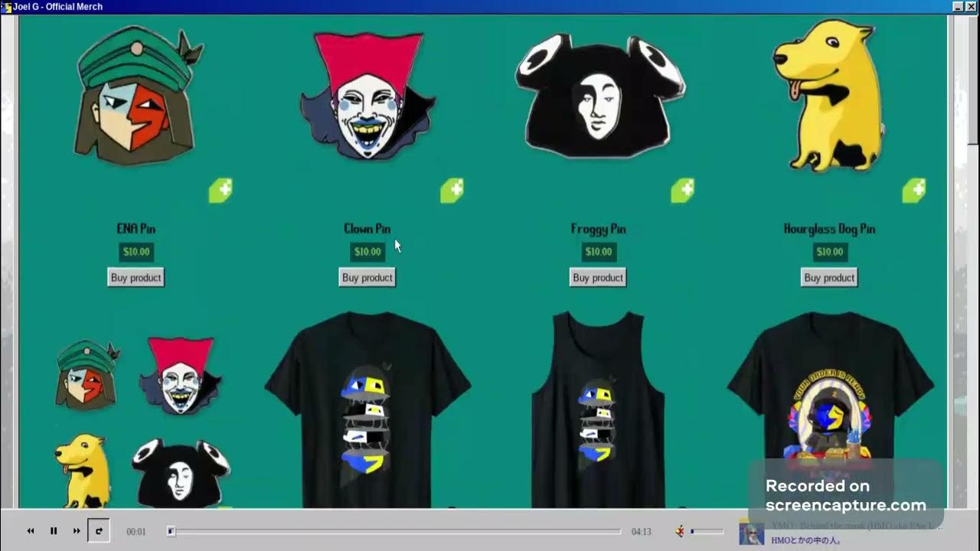Click the green plus icon for Froggy Pin
Screen dimensions: 980x551
(683, 191)
